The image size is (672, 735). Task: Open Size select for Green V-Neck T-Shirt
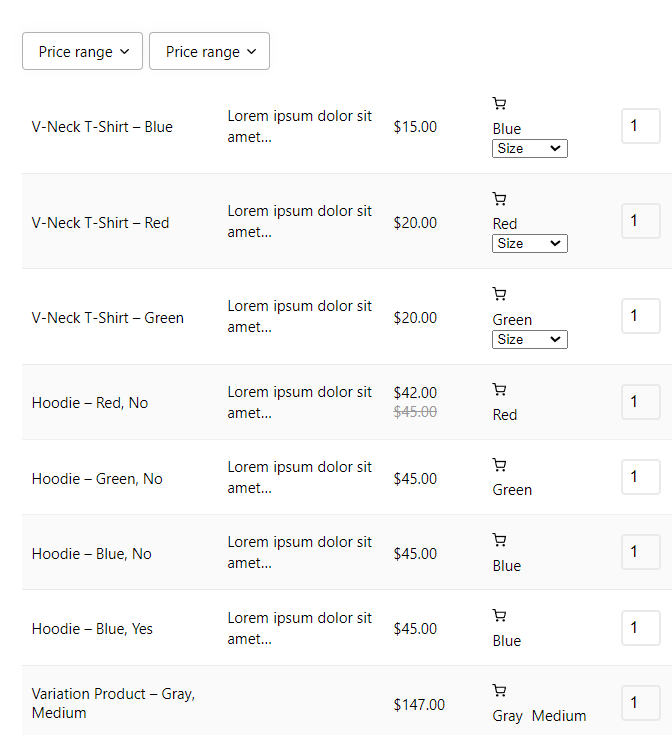(530, 339)
